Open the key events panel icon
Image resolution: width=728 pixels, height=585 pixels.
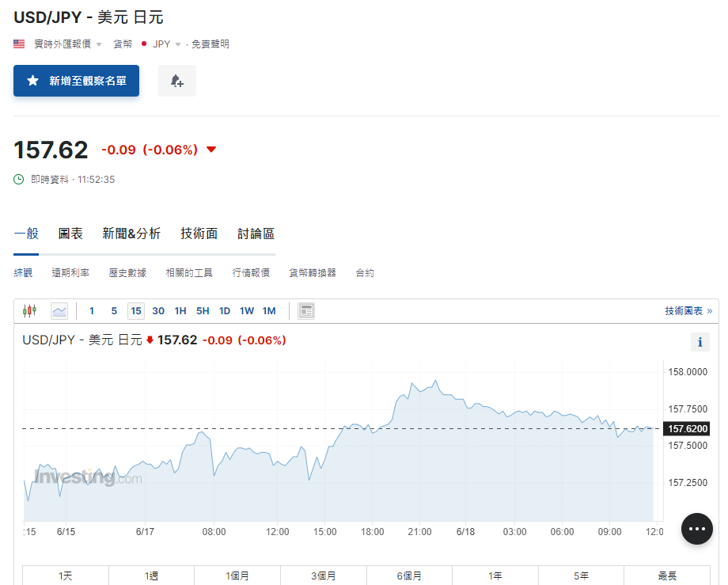pos(305,310)
